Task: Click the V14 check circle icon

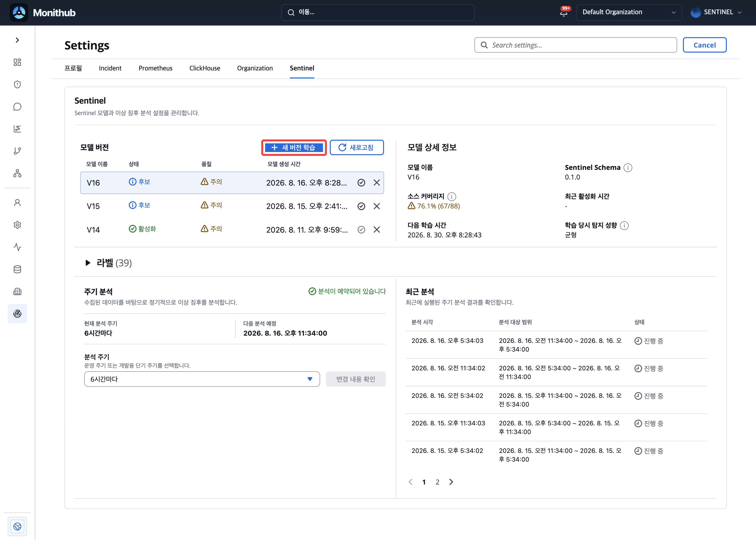Action: point(361,230)
